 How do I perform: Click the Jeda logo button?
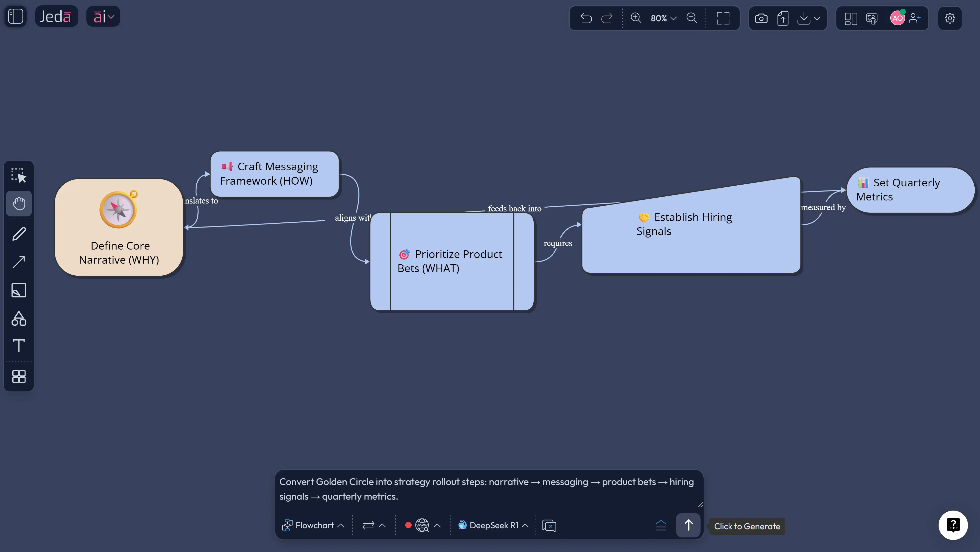pos(56,16)
